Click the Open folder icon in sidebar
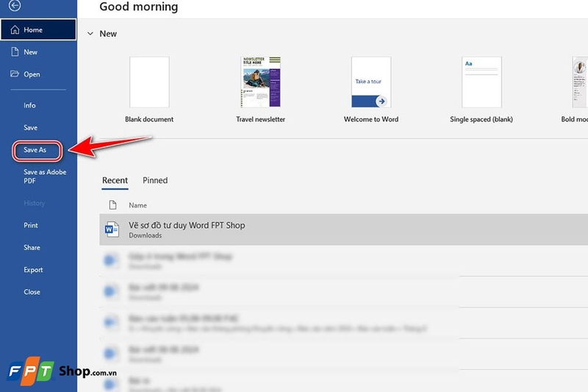Viewport: 588px width, 392px height. [x=15, y=74]
